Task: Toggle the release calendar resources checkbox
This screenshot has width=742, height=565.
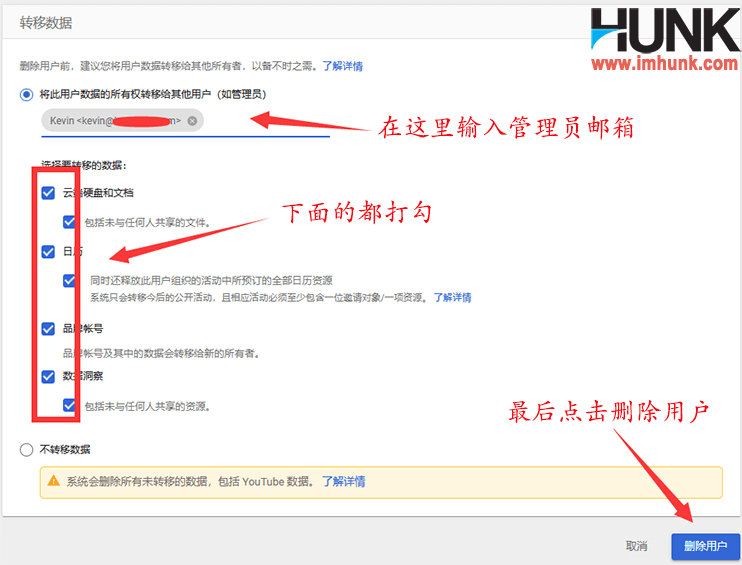Action: (x=70, y=281)
